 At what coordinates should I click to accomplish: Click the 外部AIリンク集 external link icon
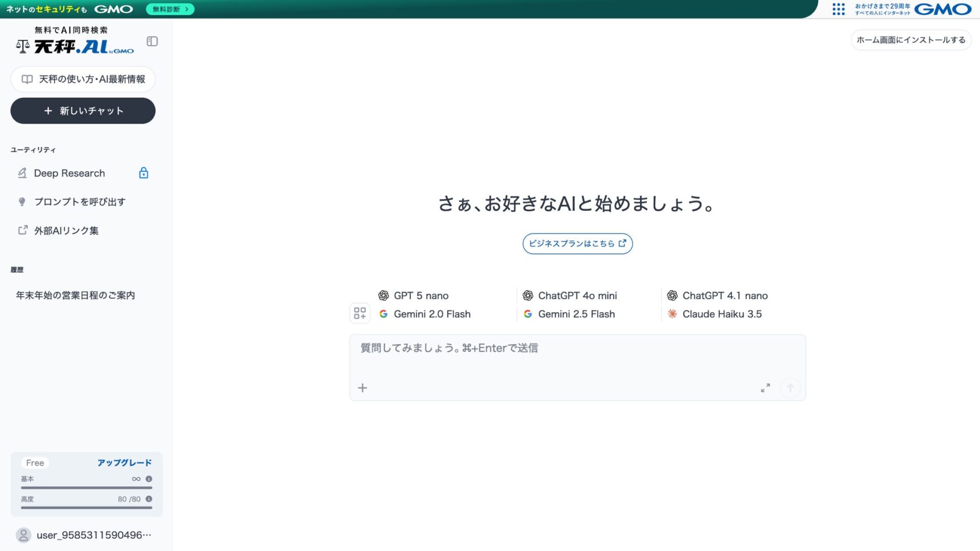(x=23, y=230)
